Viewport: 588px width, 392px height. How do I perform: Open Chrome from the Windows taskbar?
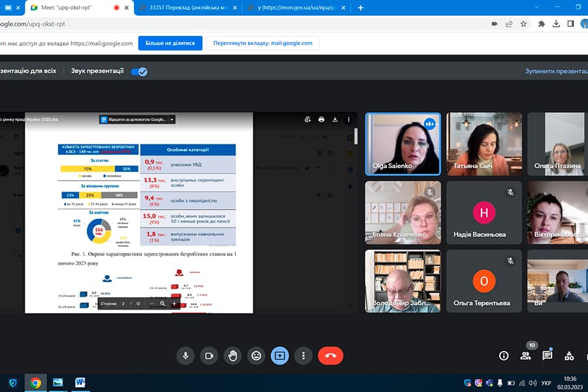click(36, 383)
